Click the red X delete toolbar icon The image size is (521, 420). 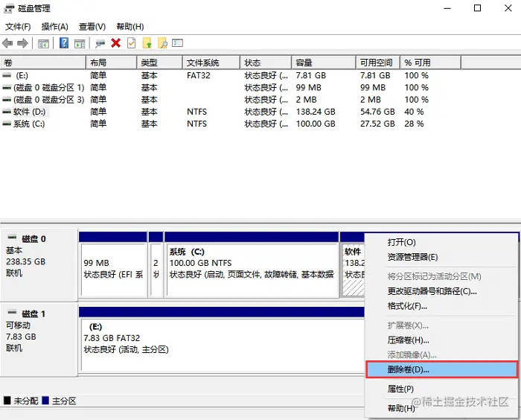[115, 43]
